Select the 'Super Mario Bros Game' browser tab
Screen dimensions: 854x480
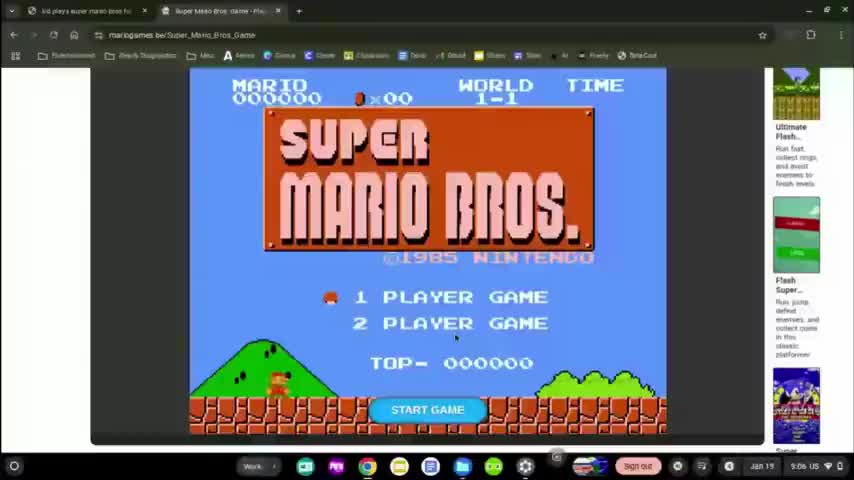[219, 11]
